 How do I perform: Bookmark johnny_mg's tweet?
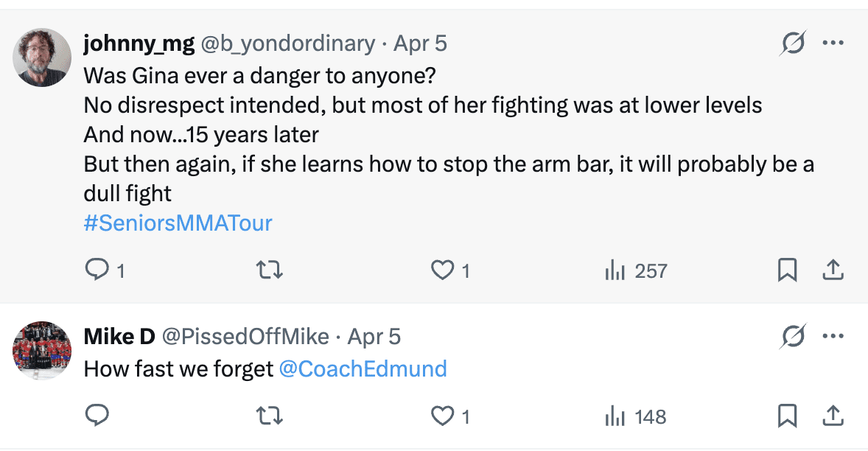[x=788, y=271]
